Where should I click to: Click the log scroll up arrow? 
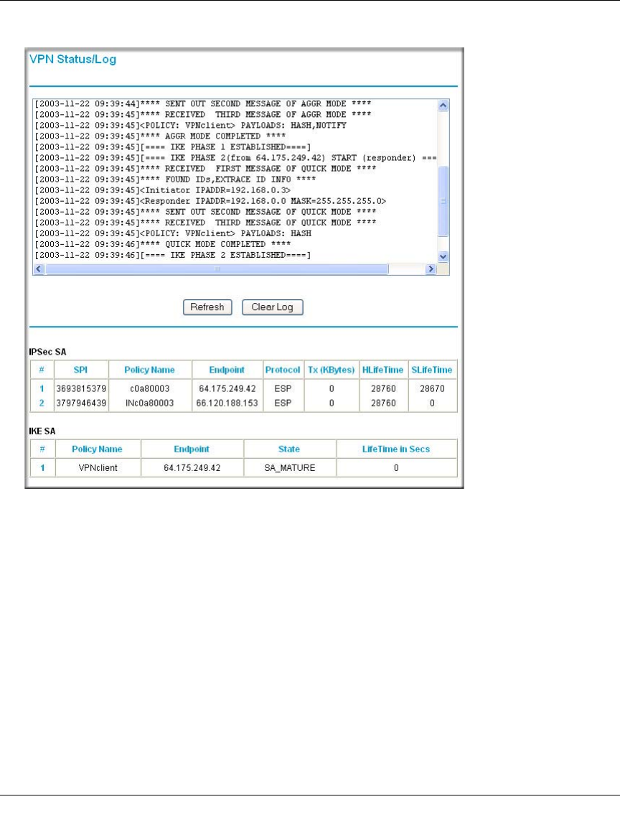click(x=443, y=106)
